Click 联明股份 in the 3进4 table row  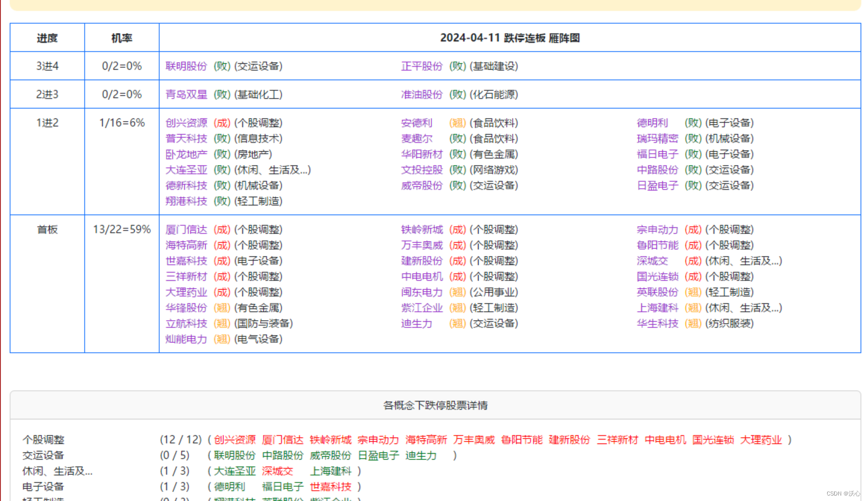pyautogui.click(x=186, y=66)
